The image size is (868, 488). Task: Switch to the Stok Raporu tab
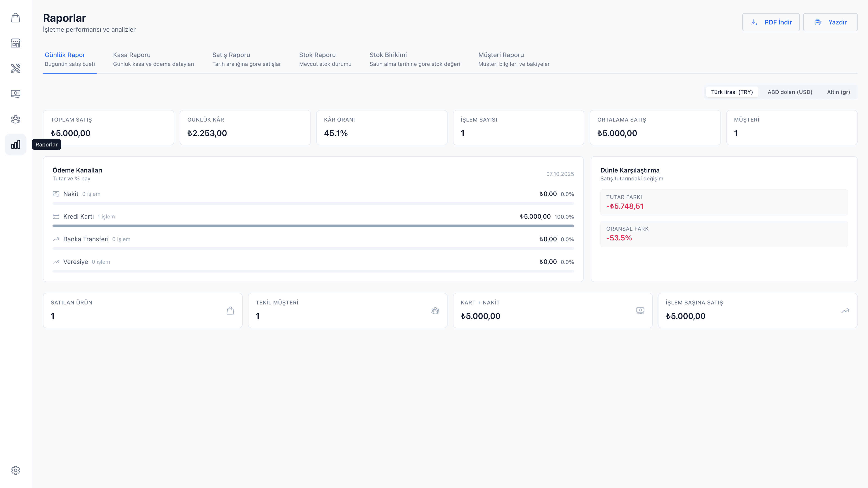(325, 59)
